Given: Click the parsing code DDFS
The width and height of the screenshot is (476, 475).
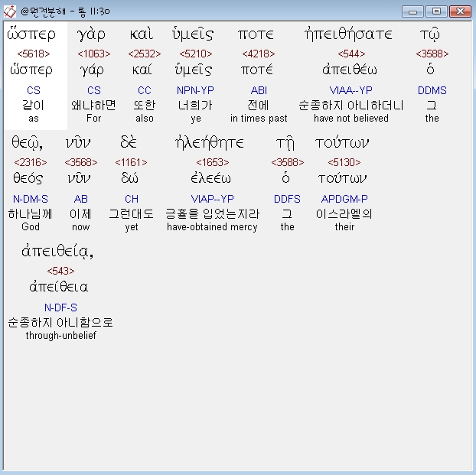Looking at the screenshot, I should [x=287, y=199].
